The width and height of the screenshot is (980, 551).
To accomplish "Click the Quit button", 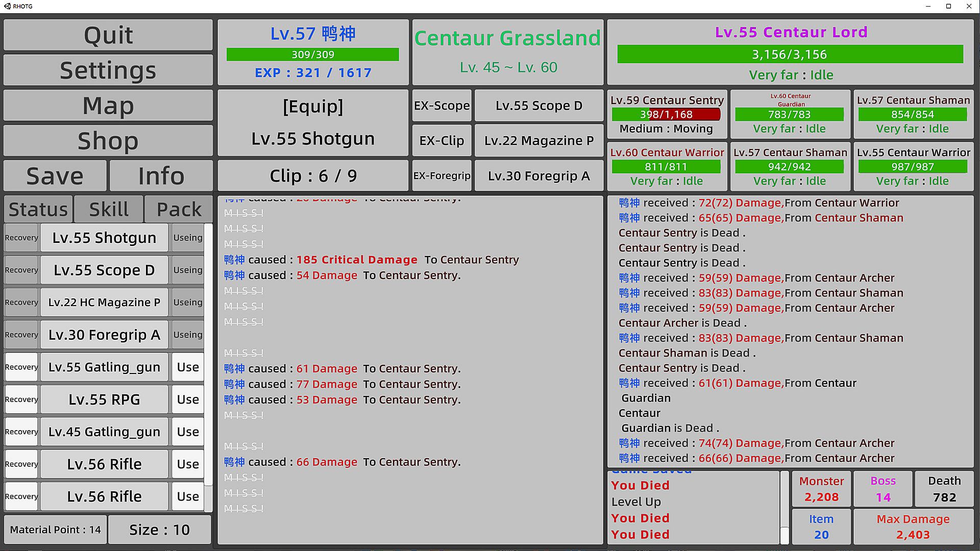I will click(x=108, y=35).
